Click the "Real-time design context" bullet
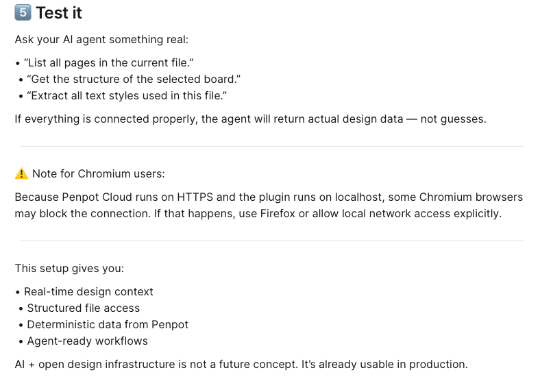This screenshot has height=392, width=540. (x=88, y=291)
